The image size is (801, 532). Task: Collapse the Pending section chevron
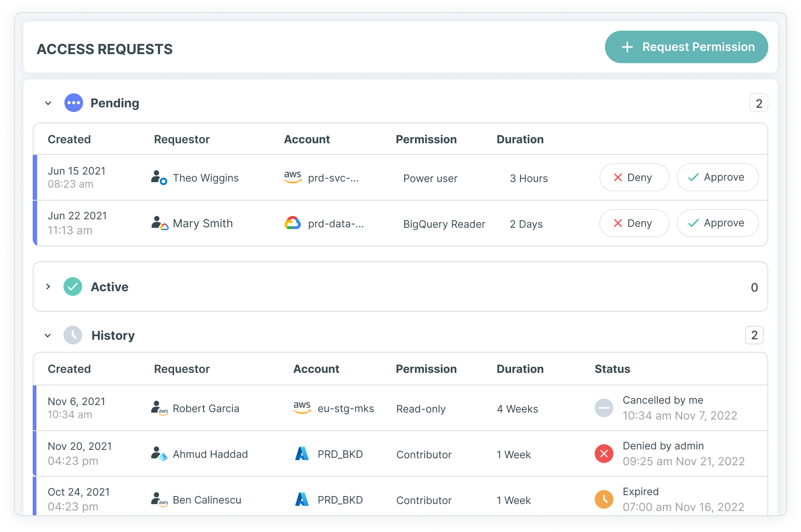tap(48, 103)
